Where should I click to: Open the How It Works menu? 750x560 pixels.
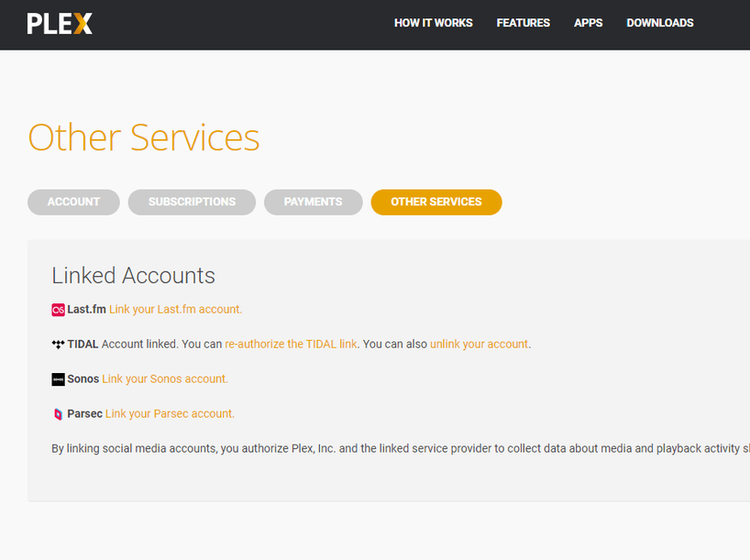[x=434, y=23]
